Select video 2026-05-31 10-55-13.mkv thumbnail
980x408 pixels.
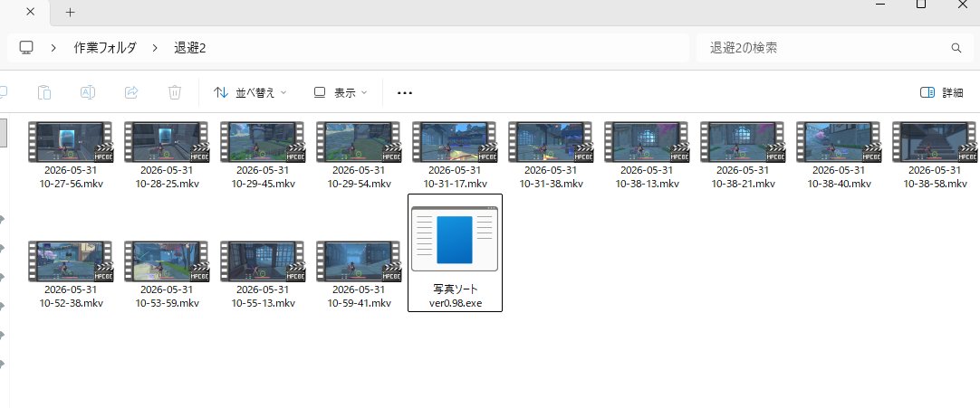(x=263, y=261)
